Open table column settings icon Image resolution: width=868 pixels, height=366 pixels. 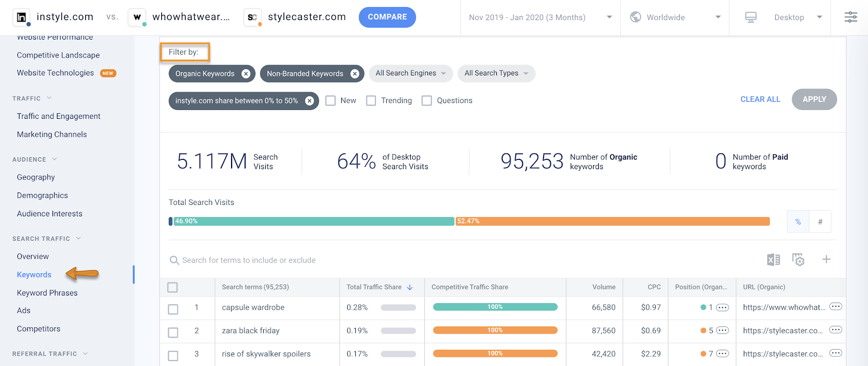click(798, 260)
